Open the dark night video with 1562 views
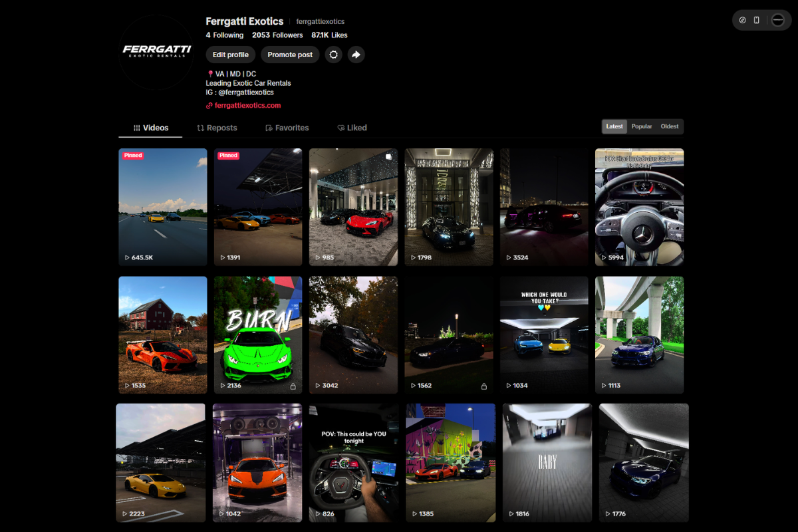The image size is (798, 532). coord(449,335)
